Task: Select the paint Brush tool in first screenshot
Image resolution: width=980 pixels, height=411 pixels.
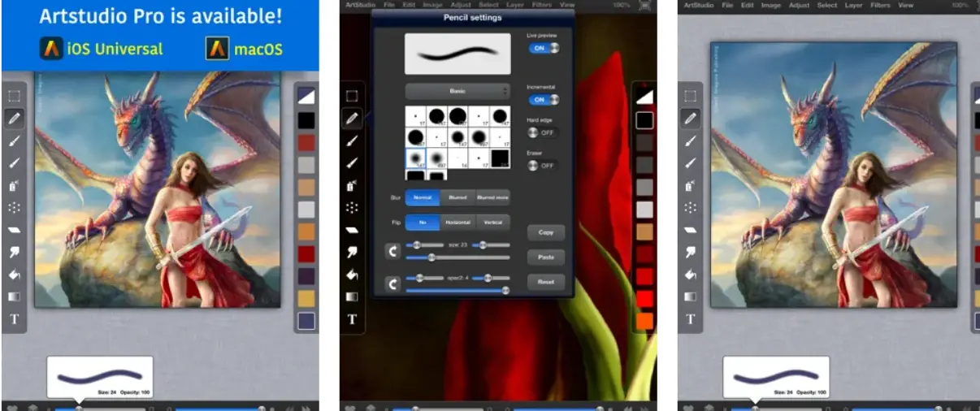Action: [x=15, y=141]
